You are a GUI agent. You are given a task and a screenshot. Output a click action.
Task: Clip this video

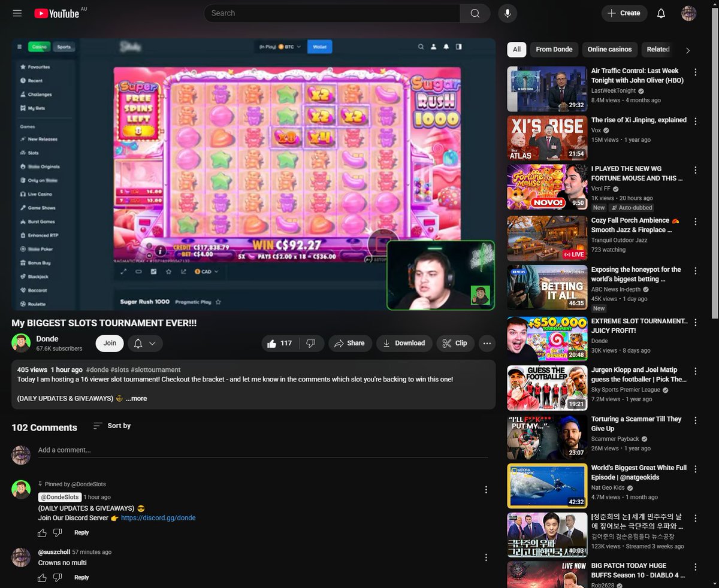coord(455,343)
